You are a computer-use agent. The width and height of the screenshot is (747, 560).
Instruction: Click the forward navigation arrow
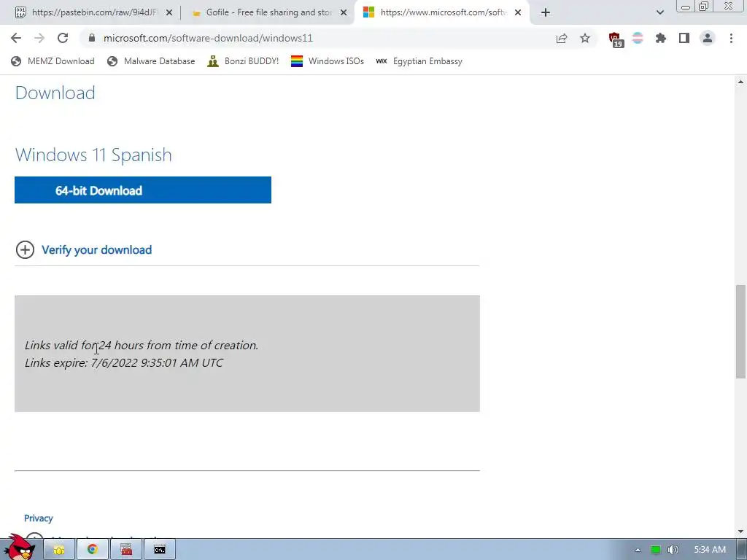pos(39,38)
